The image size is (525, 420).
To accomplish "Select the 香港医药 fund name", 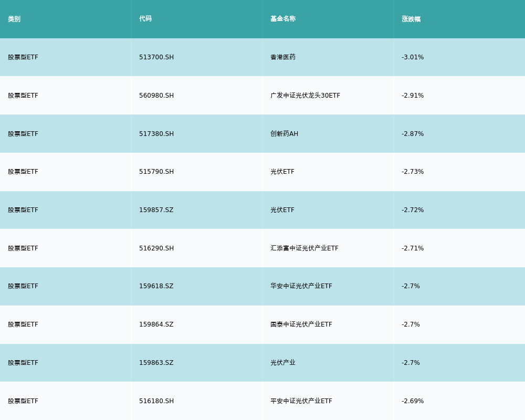I will click(x=283, y=57).
